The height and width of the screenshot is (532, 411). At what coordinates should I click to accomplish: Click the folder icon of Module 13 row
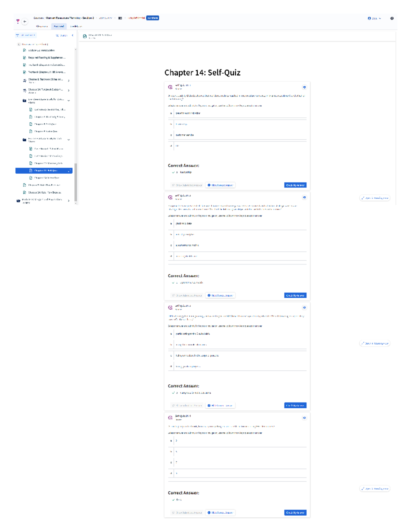click(x=18, y=201)
